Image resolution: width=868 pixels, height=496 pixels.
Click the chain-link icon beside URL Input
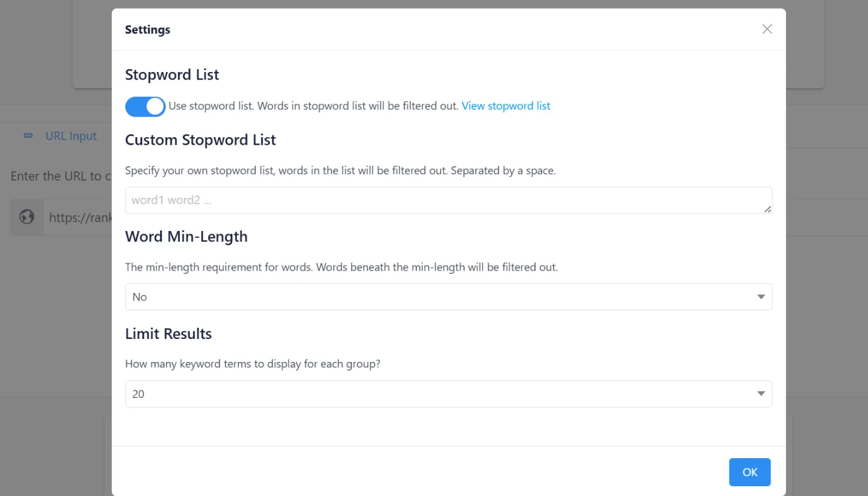point(27,135)
